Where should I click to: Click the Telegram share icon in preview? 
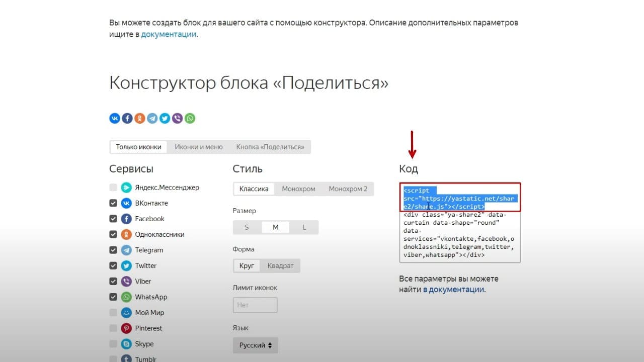(152, 118)
